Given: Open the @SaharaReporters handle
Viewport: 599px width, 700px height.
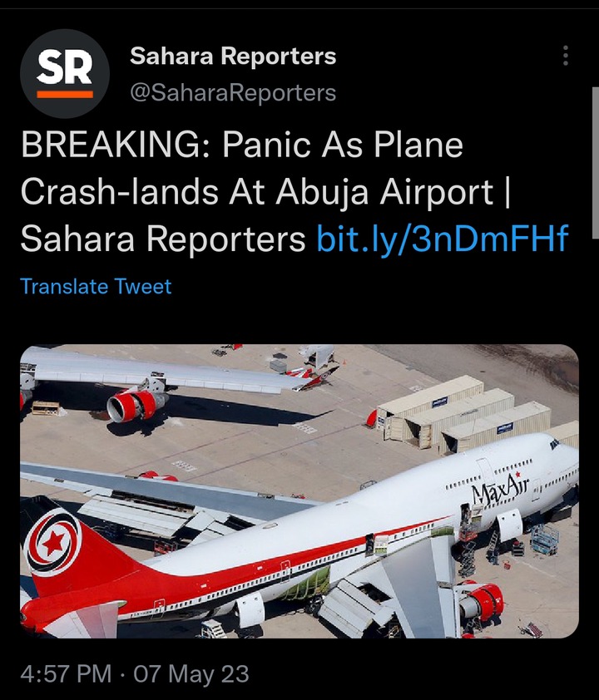Looking at the screenshot, I should click(233, 93).
